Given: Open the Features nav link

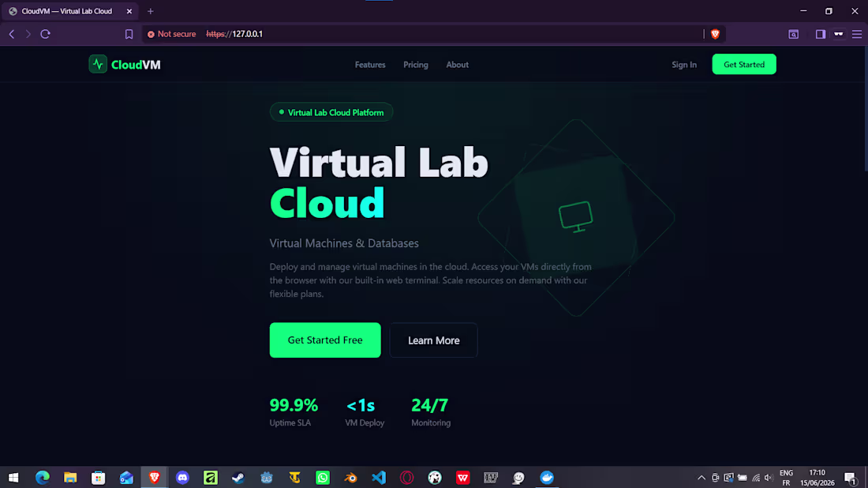Looking at the screenshot, I should [x=370, y=65].
